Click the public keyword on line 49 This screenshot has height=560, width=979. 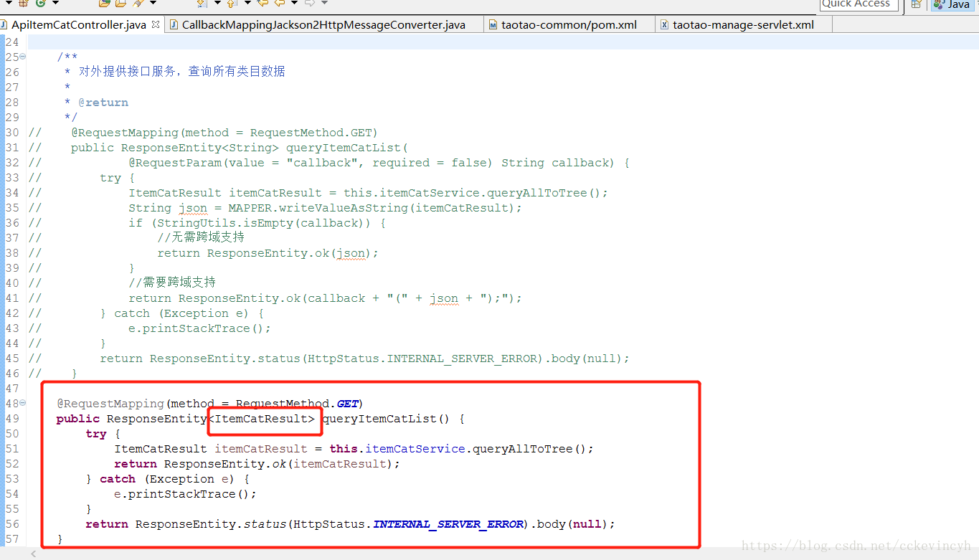pos(78,419)
